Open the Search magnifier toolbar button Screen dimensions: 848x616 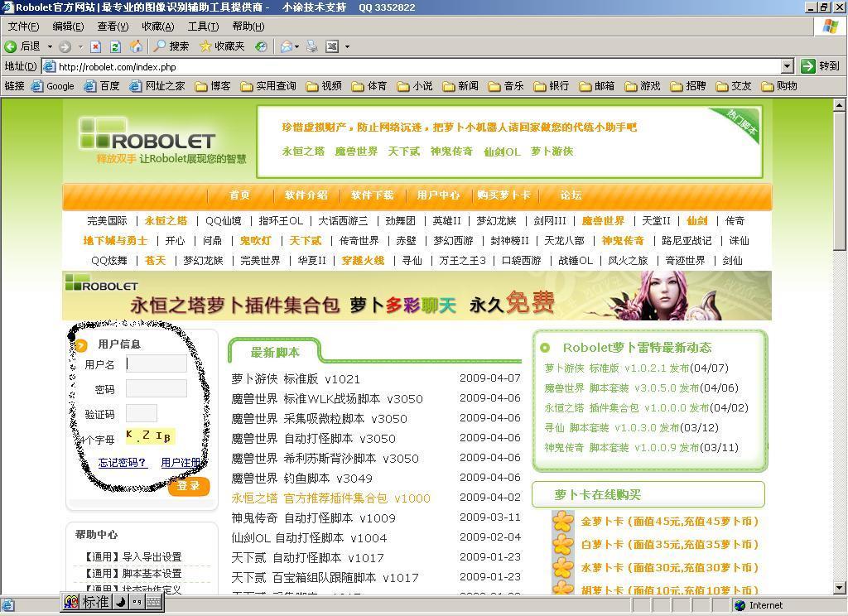171,46
